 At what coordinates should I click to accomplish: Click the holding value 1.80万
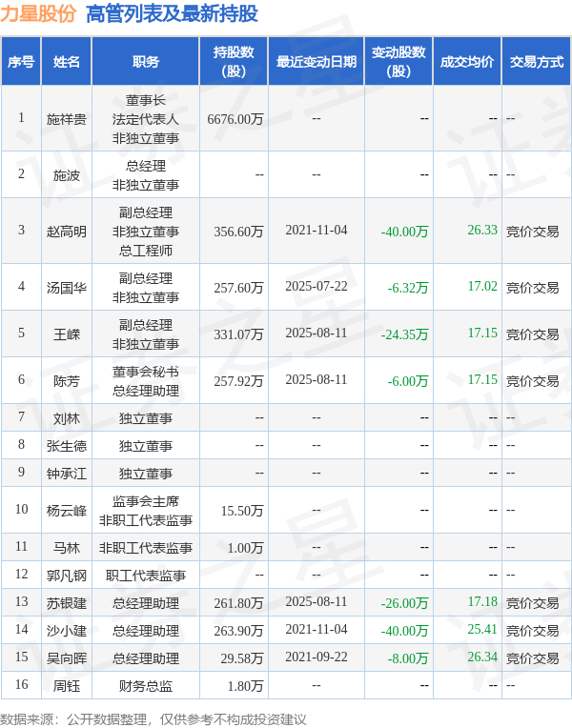(245, 686)
